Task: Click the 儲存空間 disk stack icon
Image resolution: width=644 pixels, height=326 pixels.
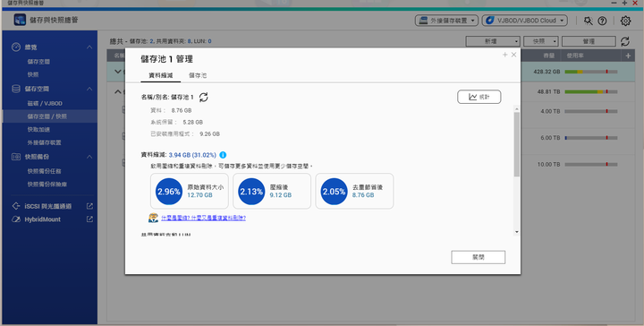Action: coord(15,89)
